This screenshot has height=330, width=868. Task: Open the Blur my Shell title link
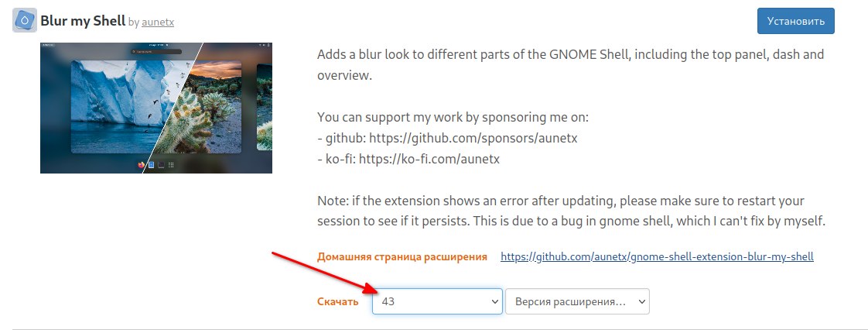pos(84,21)
